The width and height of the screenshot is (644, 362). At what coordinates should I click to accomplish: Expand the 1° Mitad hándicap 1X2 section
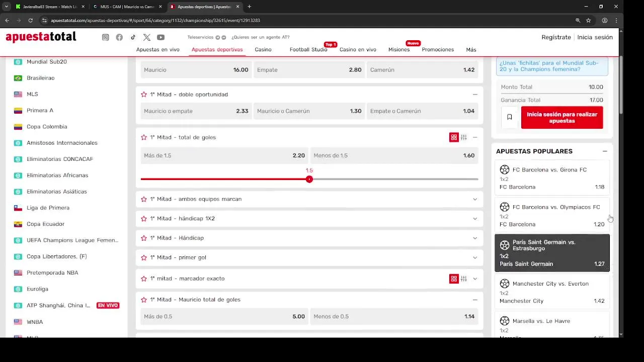[x=475, y=219]
